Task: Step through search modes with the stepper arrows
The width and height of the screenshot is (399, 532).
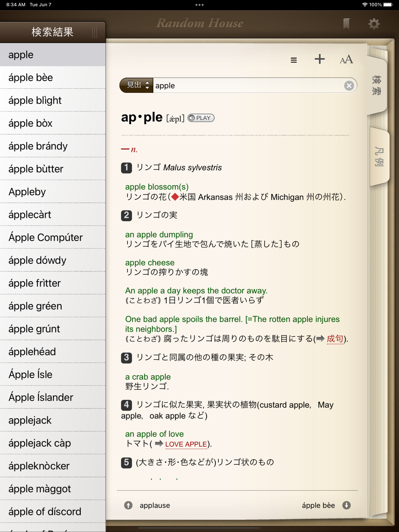Action: pos(147,85)
